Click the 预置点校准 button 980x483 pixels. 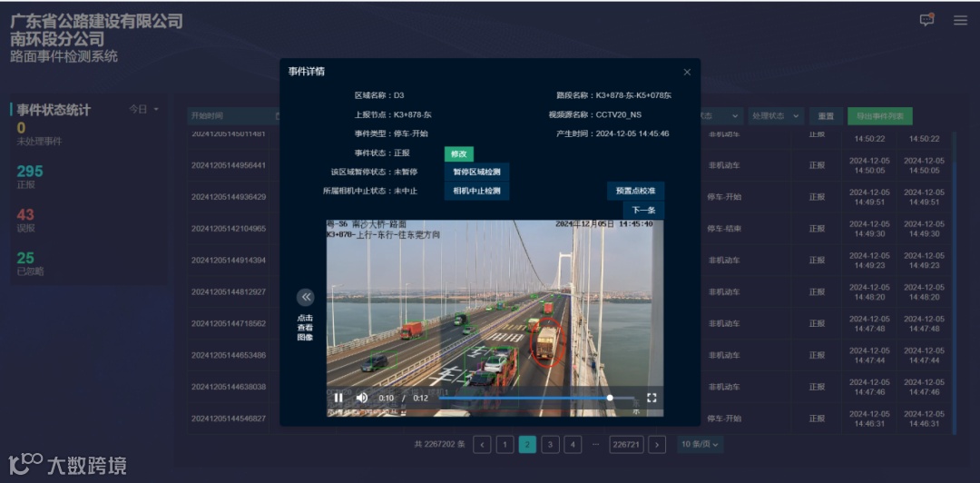(x=635, y=191)
